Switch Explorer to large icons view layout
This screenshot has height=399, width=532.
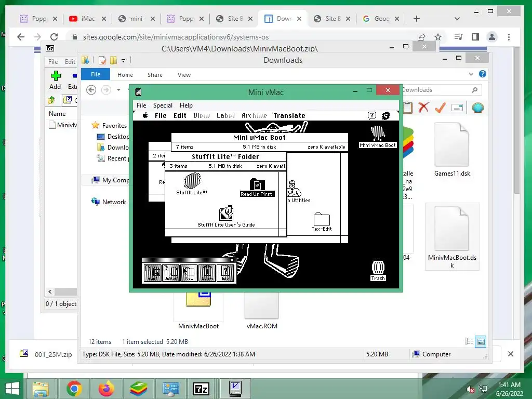click(x=481, y=341)
